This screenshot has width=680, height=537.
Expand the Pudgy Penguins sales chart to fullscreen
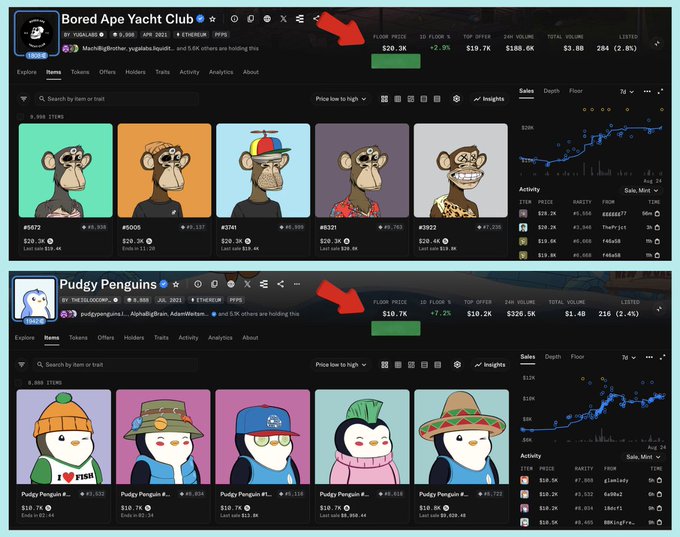[662, 357]
